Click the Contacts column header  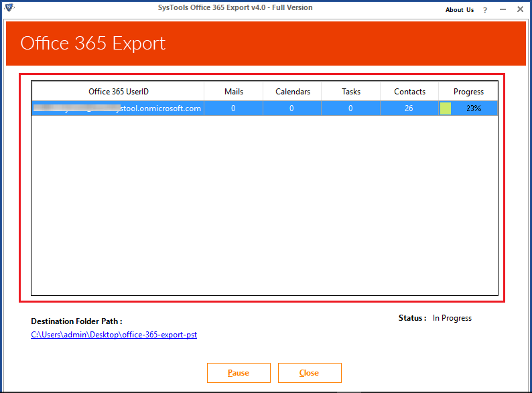(x=409, y=92)
